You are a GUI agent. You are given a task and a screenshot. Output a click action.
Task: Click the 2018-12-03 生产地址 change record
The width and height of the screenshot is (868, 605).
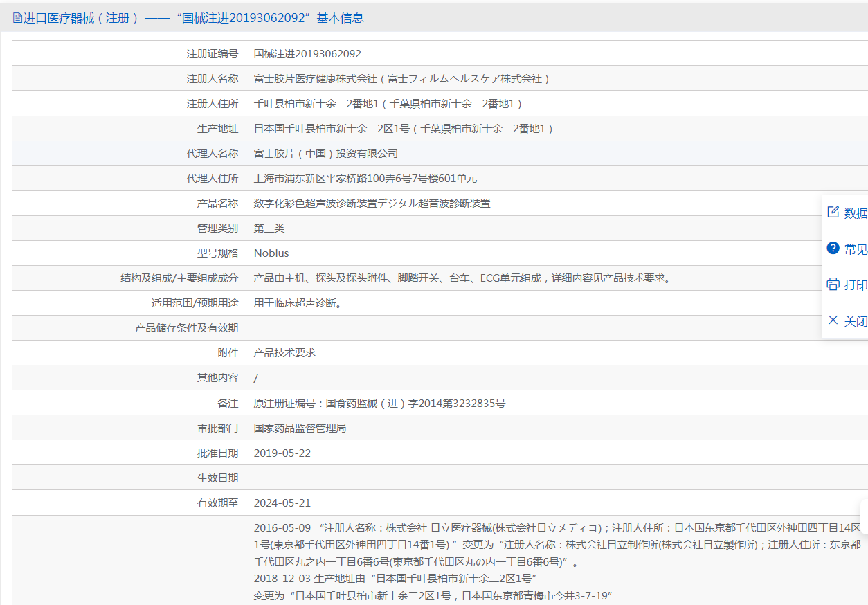[x=396, y=578]
